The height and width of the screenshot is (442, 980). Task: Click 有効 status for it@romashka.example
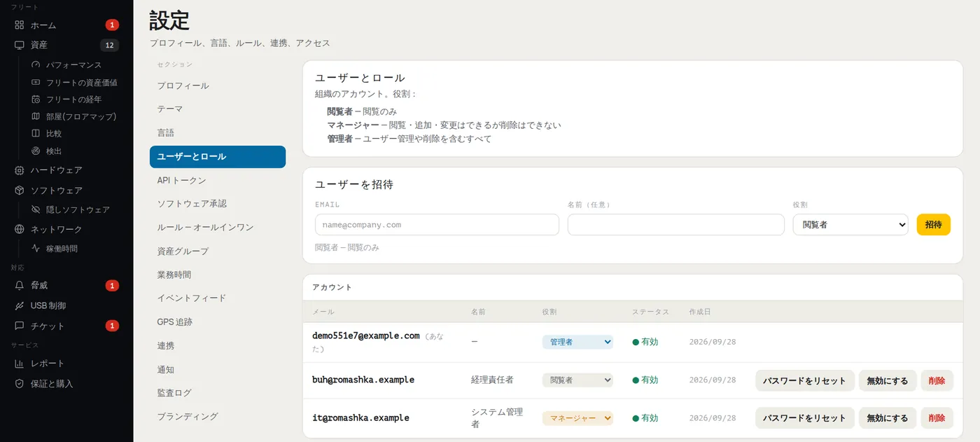click(x=645, y=418)
